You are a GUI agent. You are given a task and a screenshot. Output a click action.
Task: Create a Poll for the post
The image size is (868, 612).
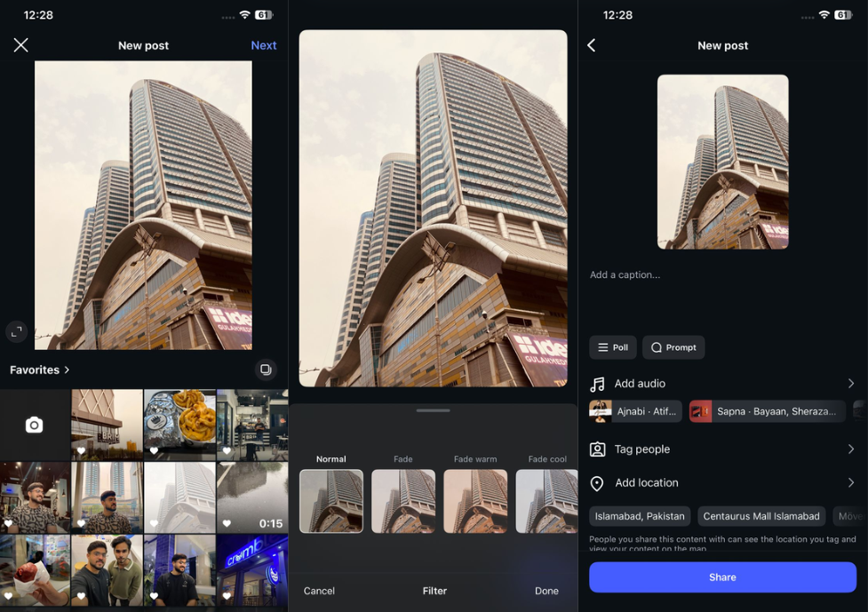612,347
